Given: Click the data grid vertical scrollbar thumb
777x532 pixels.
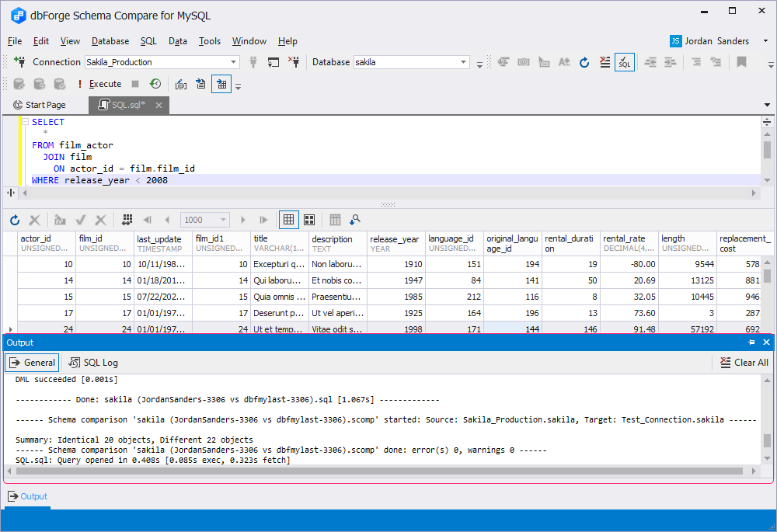Looking at the screenshot, I should (x=767, y=275).
